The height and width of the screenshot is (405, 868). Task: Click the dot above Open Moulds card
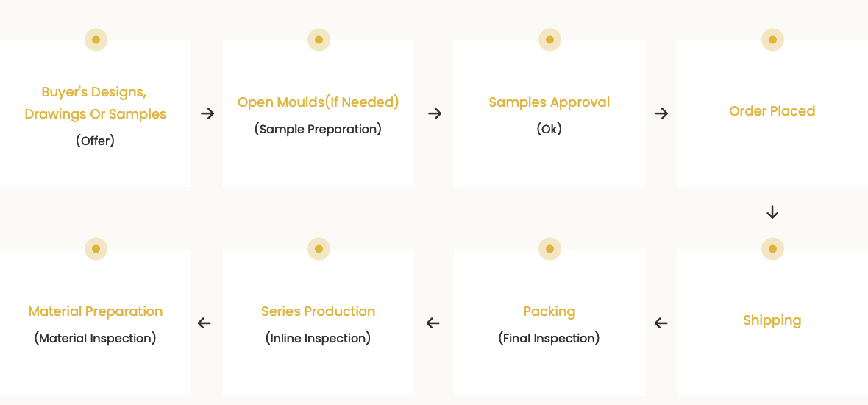tap(319, 40)
